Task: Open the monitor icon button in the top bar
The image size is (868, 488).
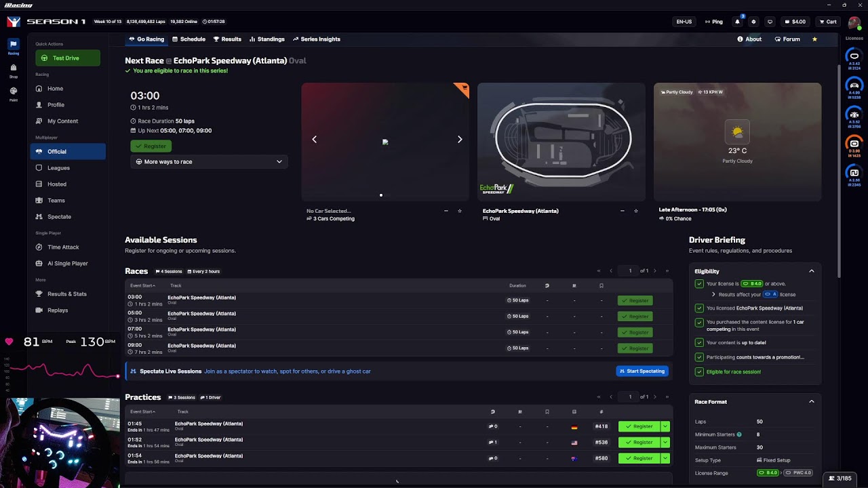Action: point(770,22)
